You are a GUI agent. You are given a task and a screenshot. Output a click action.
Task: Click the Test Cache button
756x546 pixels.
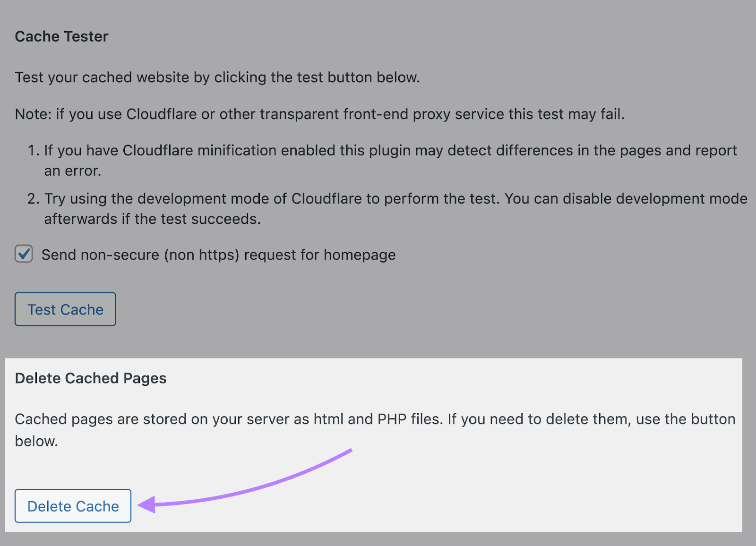65,309
